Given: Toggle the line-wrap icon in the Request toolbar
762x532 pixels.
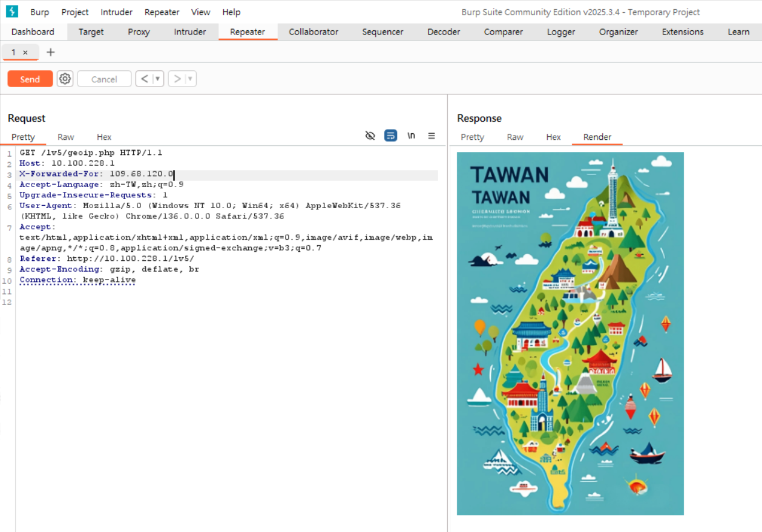Looking at the screenshot, I should pos(391,136).
